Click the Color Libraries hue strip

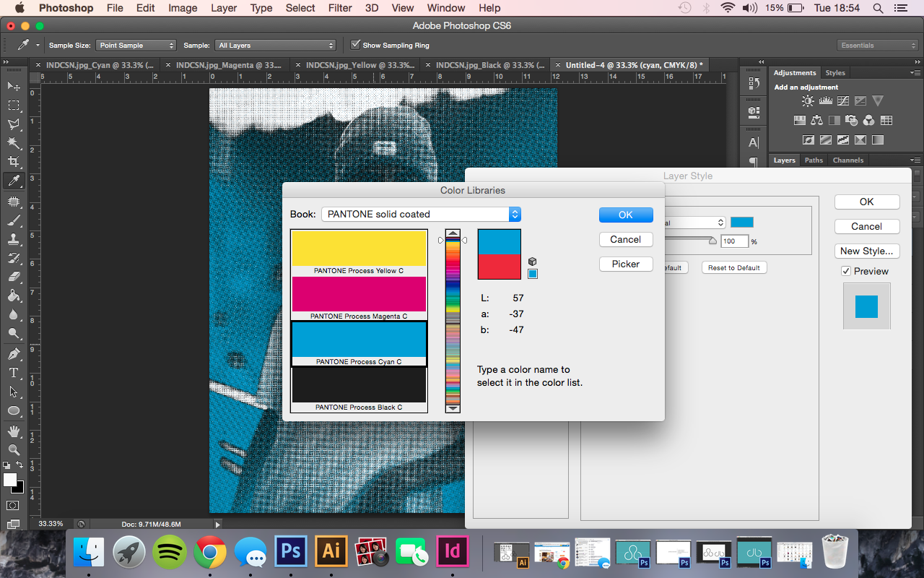click(x=453, y=322)
